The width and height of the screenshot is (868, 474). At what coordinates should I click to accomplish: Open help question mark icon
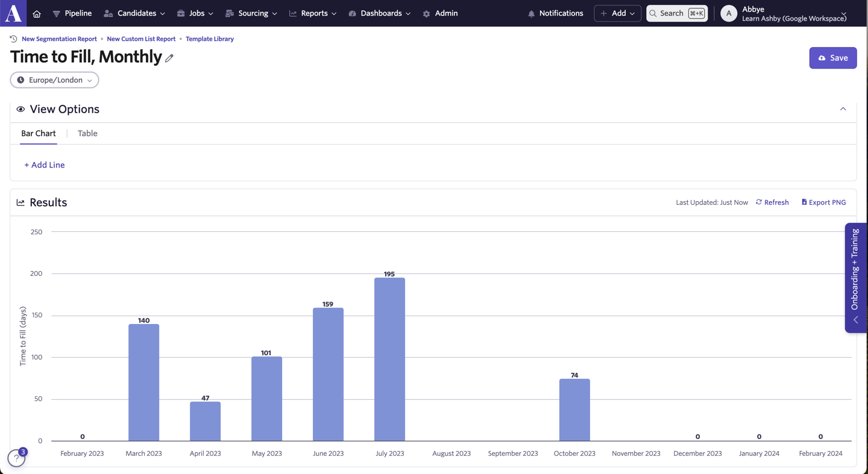pyautogui.click(x=16, y=458)
